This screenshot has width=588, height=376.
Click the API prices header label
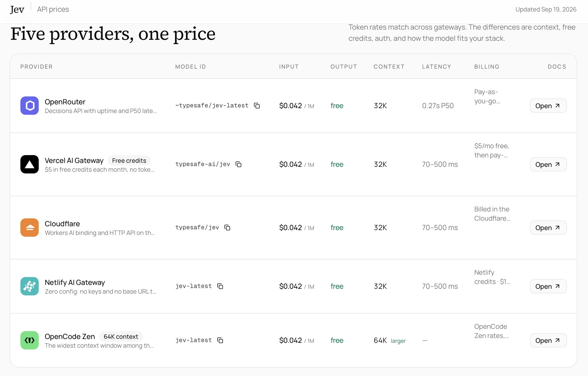click(x=53, y=9)
